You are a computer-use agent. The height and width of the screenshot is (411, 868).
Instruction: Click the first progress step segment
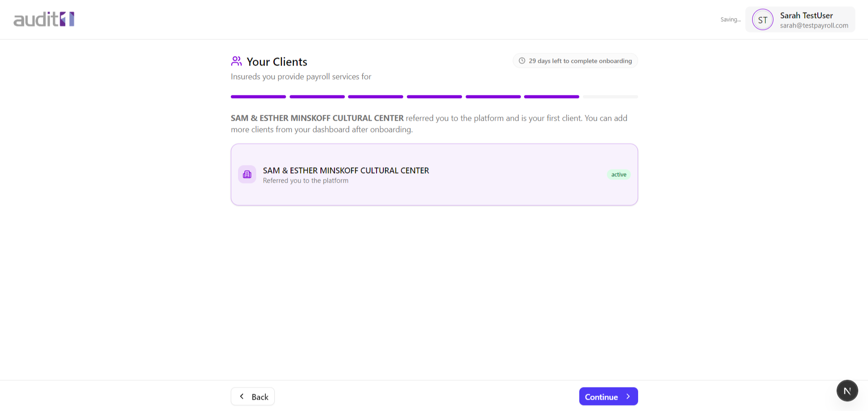click(x=258, y=97)
